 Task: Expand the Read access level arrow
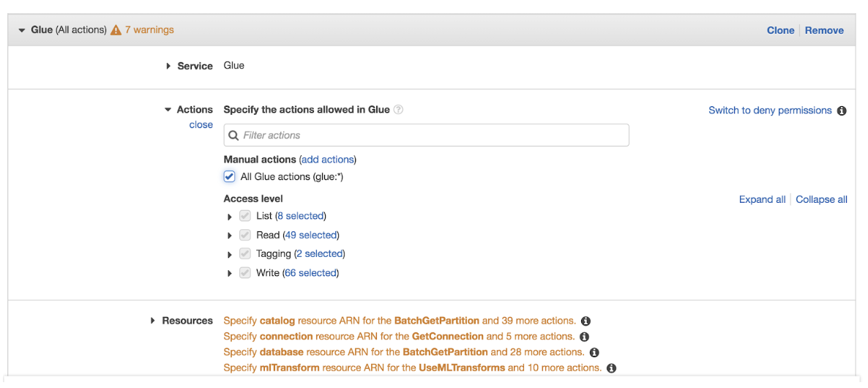pos(229,236)
